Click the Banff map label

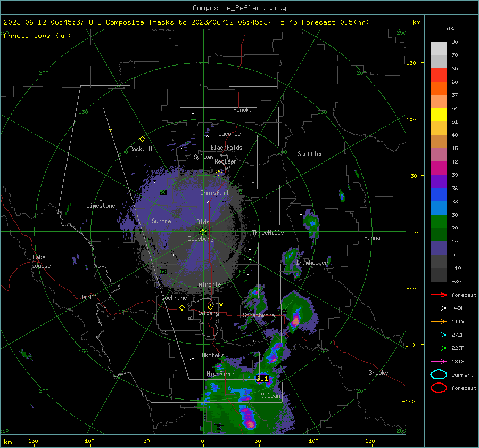[88, 297]
